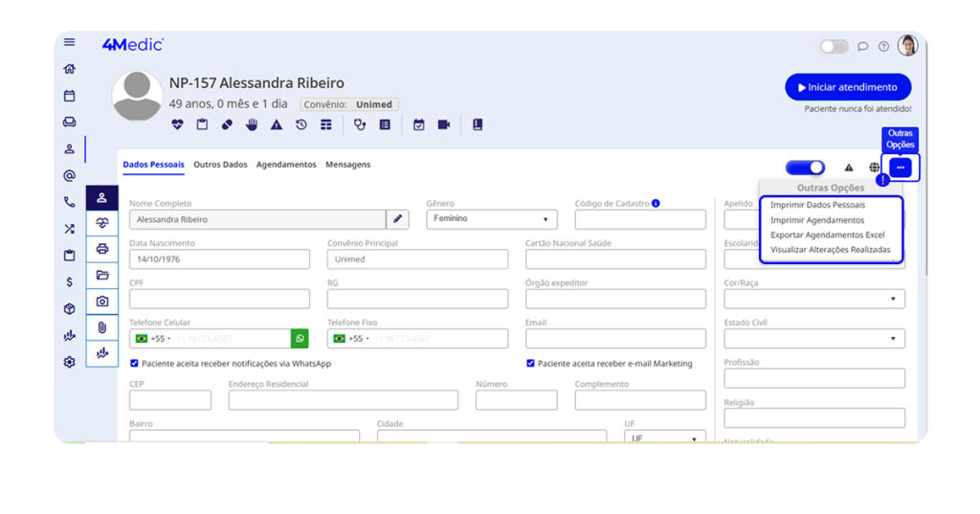
Task: Open the dollar sign financial icon in sidebar
Action: (x=69, y=282)
